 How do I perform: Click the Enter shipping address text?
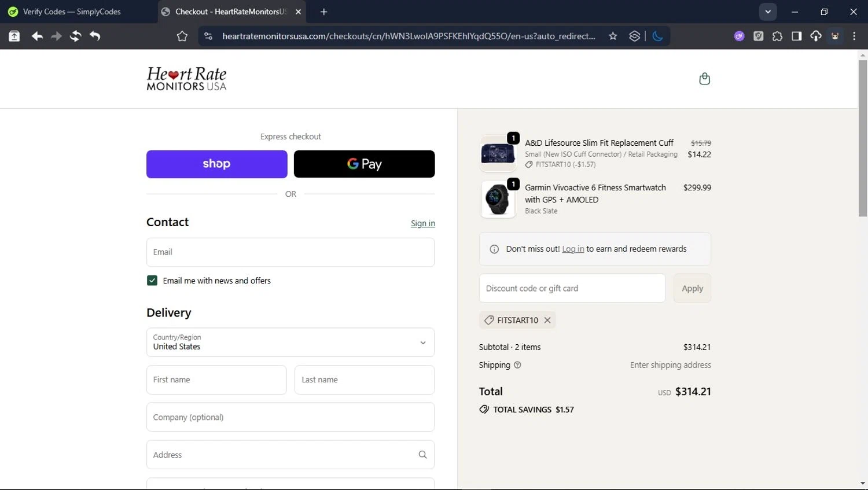tap(671, 365)
